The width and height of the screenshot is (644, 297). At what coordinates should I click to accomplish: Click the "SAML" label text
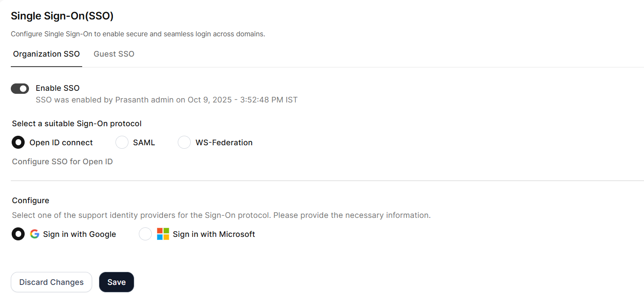144,143
